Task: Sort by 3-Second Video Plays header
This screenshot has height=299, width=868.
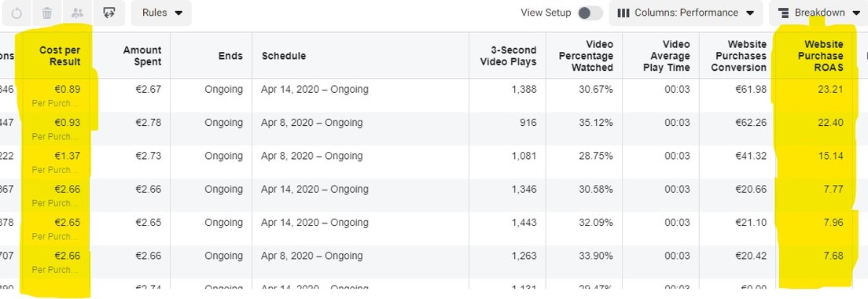Action: tap(508, 56)
